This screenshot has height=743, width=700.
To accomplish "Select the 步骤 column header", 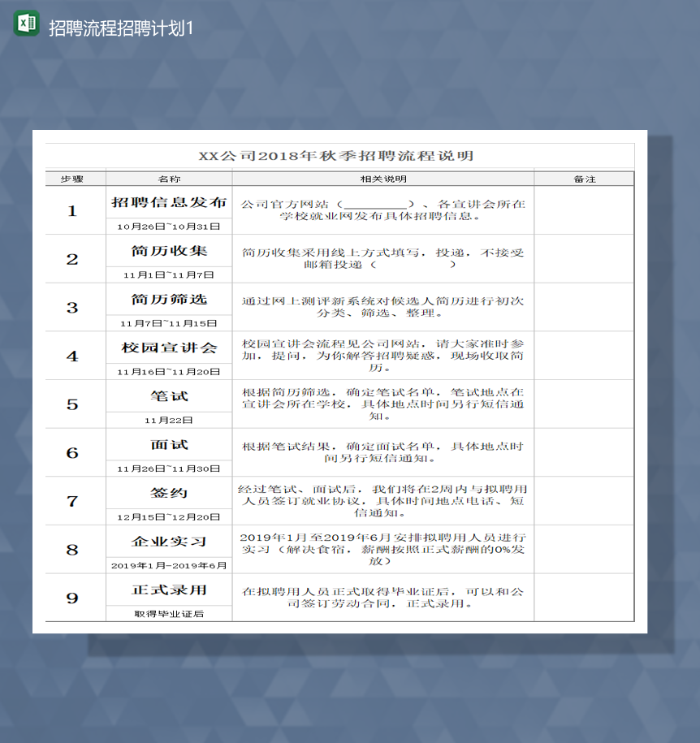I will tap(74, 178).
